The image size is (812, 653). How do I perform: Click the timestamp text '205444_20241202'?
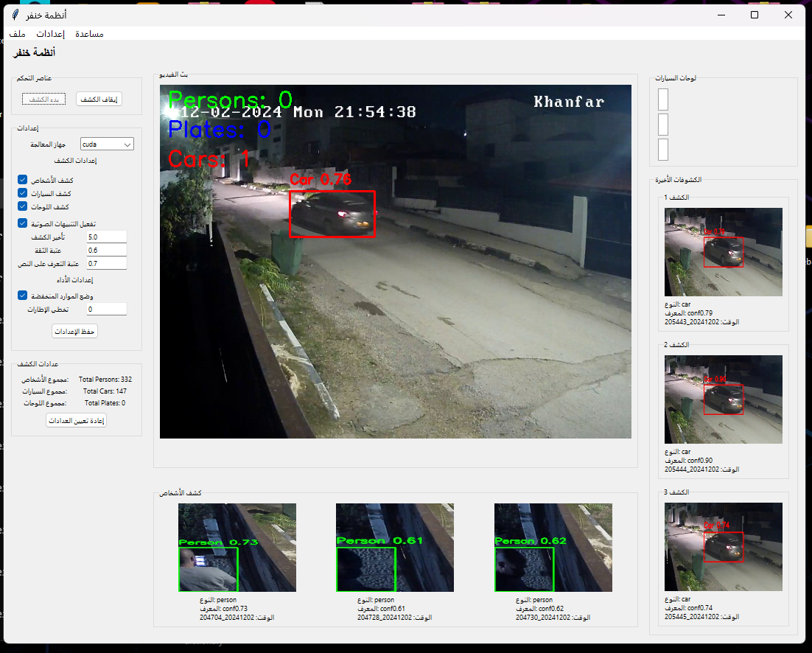click(x=692, y=469)
